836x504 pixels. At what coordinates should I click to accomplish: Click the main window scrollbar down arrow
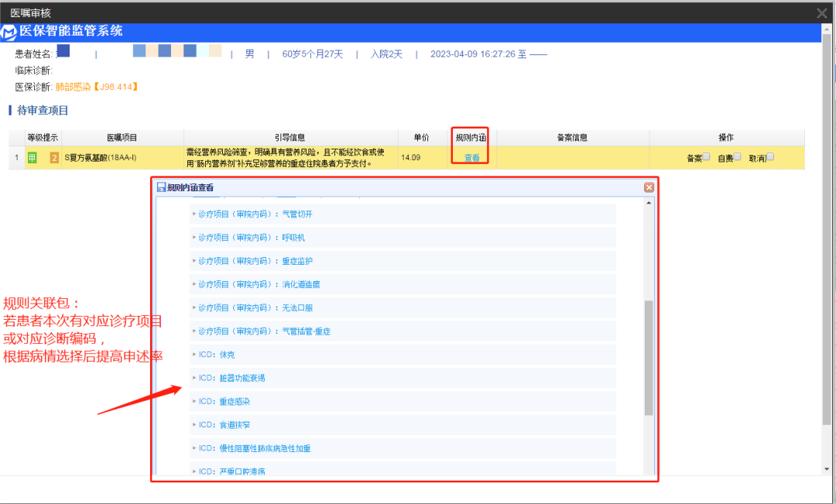(x=827, y=469)
